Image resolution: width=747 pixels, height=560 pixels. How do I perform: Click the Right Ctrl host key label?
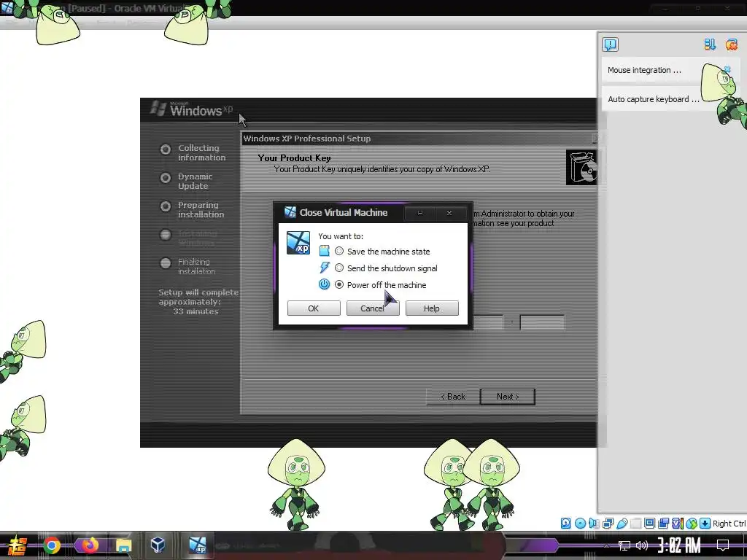click(729, 524)
